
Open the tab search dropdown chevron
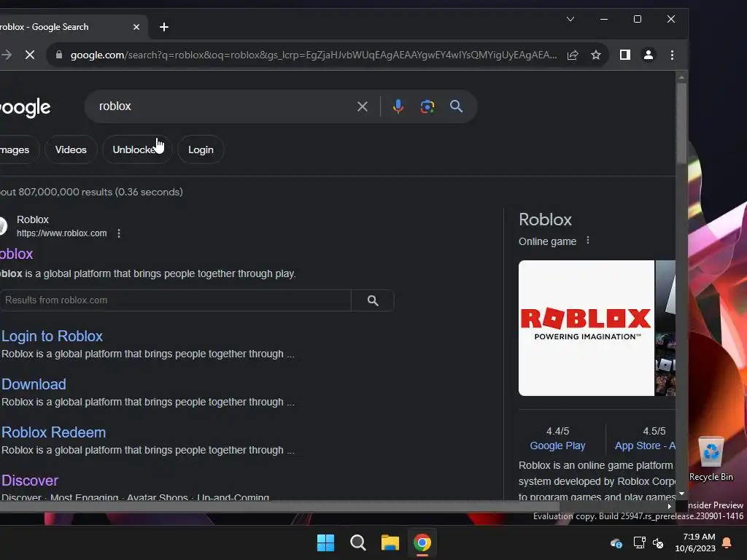pos(570,19)
